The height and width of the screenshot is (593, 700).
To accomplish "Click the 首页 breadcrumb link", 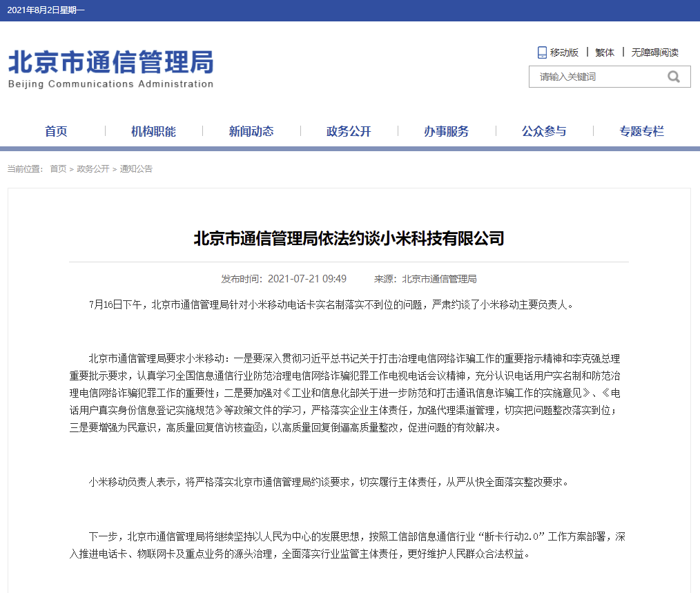I will tap(58, 169).
